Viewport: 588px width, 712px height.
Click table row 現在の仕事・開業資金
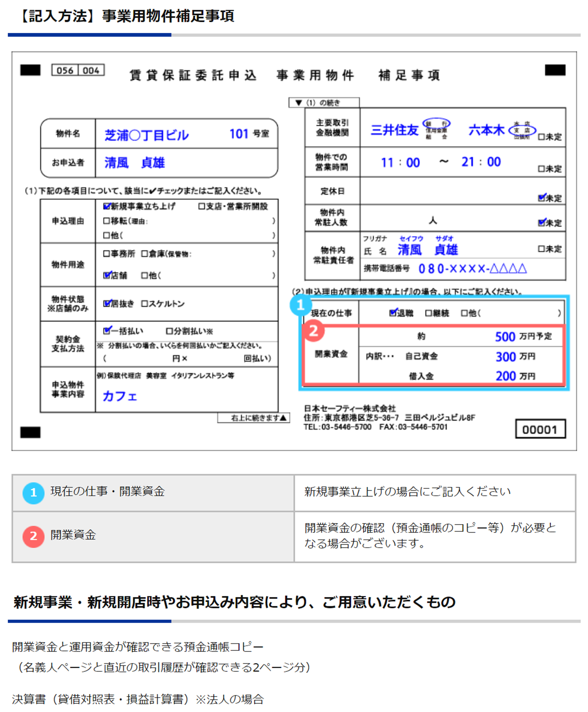point(153,493)
